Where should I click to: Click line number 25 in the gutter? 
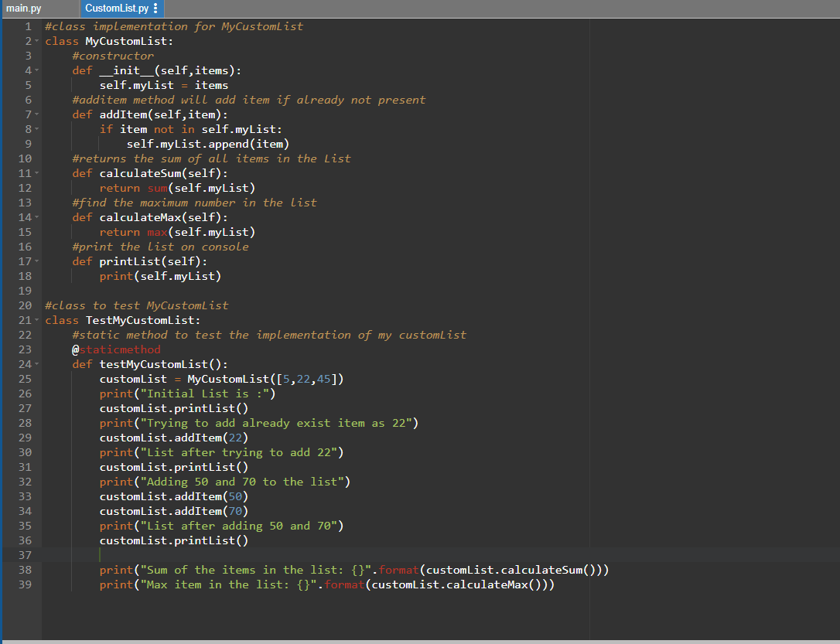pos(25,378)
